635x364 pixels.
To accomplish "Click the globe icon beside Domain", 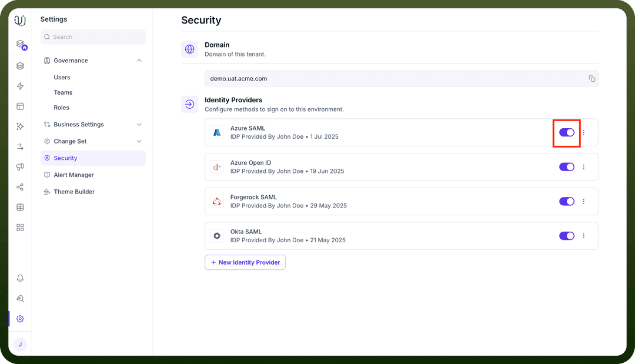I will point(189,49).
